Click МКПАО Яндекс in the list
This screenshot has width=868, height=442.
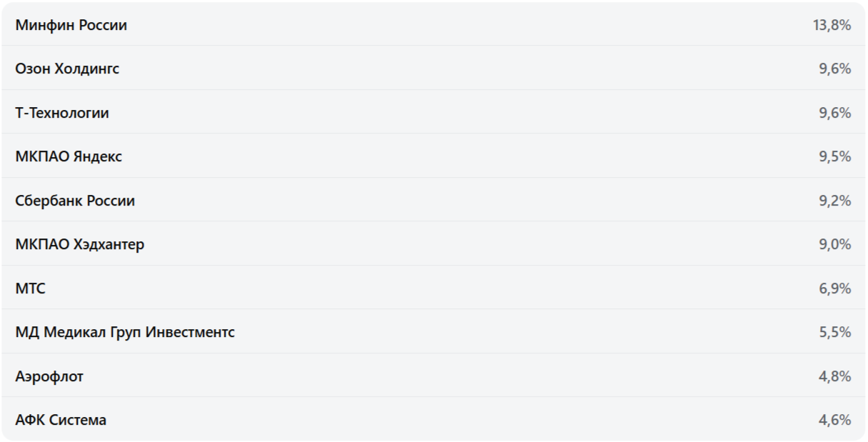pos(69,156)
